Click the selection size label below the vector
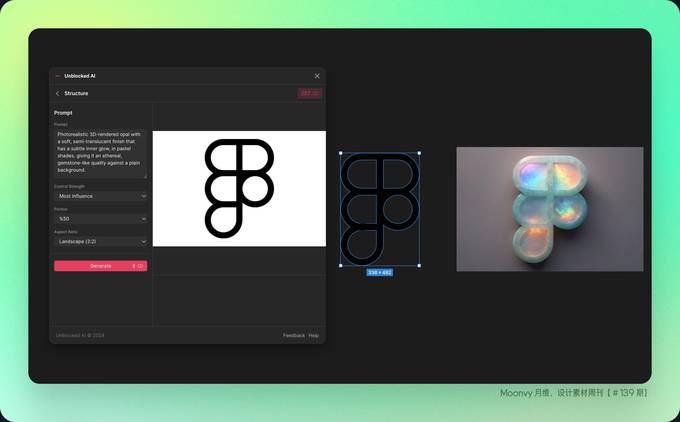This screenshot has width=680, height=422. click(380, 272)
